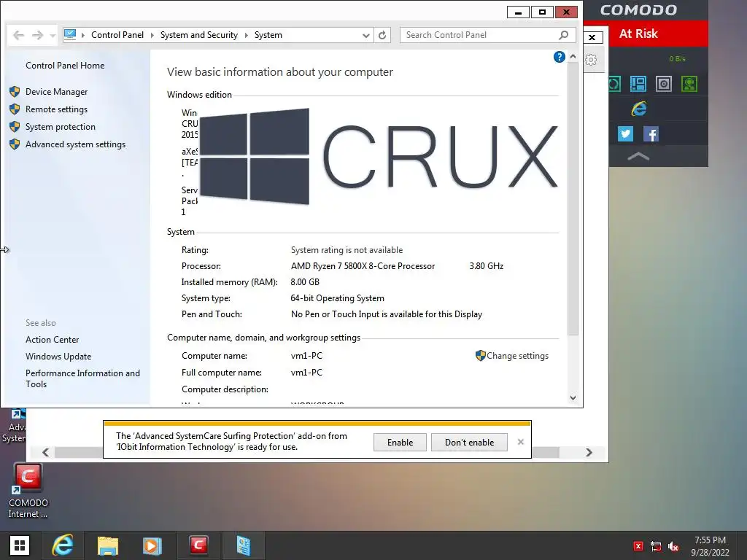Go to Control Panel Home
Image resolution: width=747 pixels, height=560 pixels.
click(65, 65)
